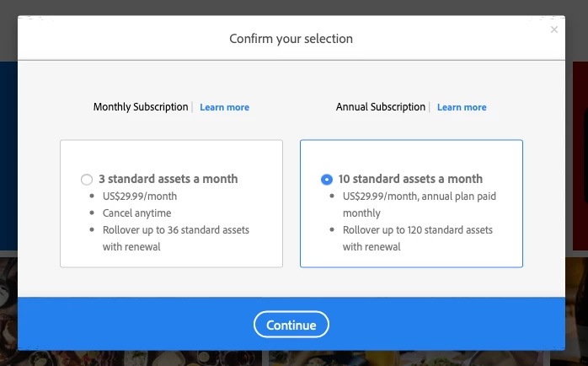Click 'annual plan paid monthly' price text
The height and width of the screenshot is (366, 588).
[x=420, y=205]
